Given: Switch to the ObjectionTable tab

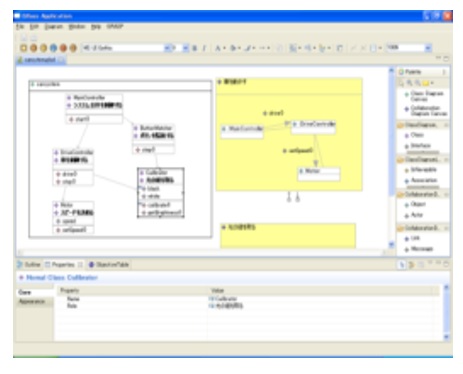Looking at the screenshot, I should [x=109, y=265].
